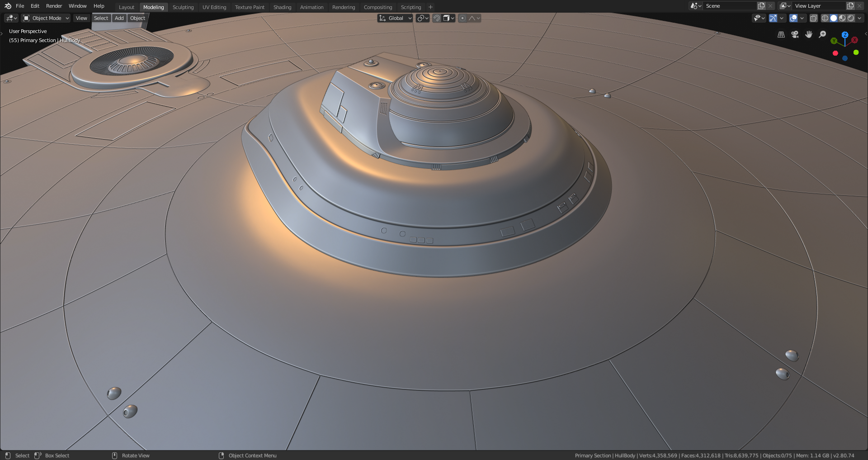Click the View Layer name field
868x460 pixels.
point(819,6)
